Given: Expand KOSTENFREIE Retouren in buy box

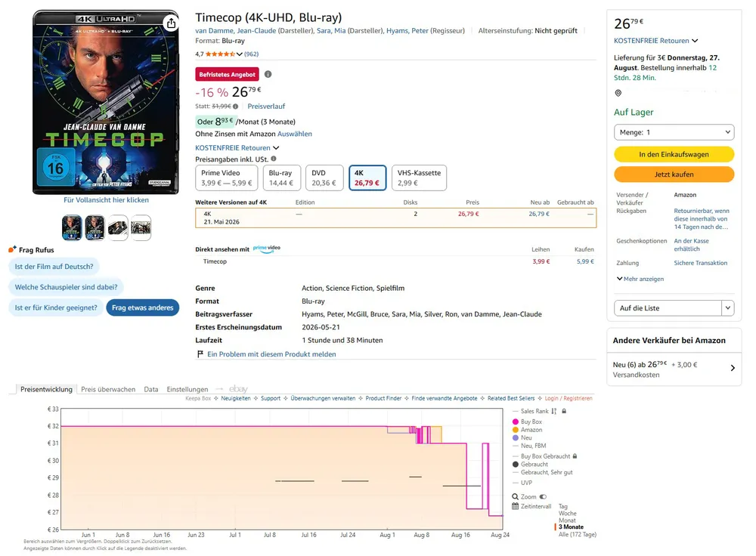Looking at the screenshot, I should (x=655, y=41).
